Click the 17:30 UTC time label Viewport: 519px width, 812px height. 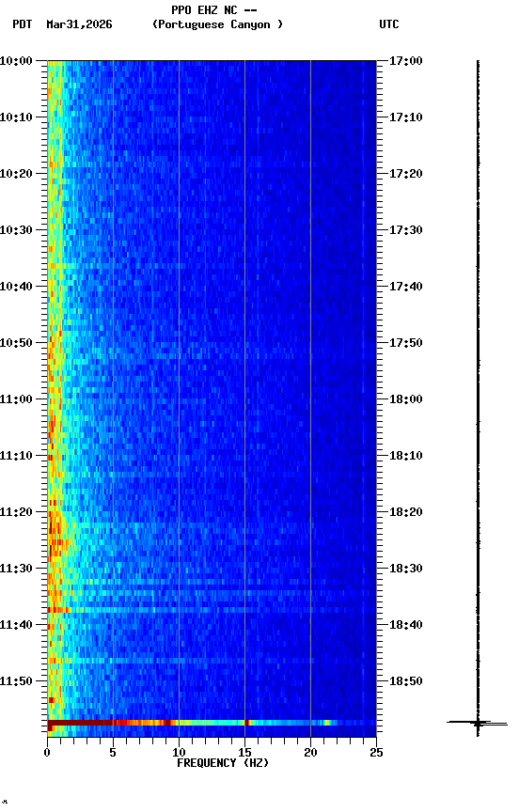[406, 230]
